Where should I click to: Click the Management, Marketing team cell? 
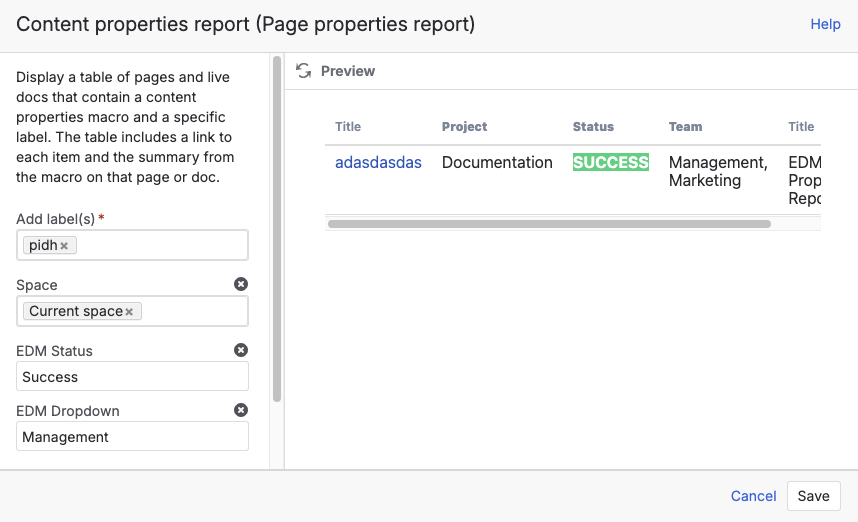pyautogui.click(x=718, y=171)
